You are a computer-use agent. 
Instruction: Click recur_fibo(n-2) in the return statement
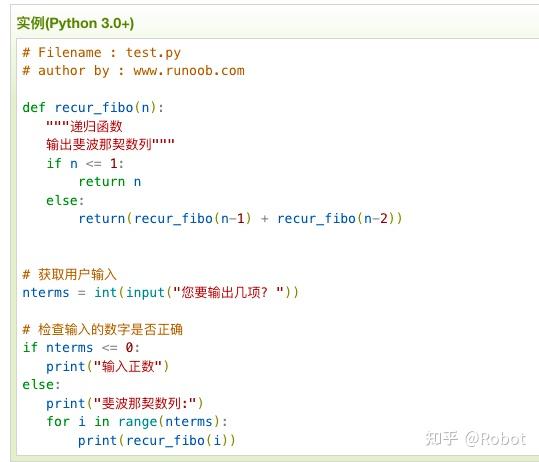(x=336, y=219)
